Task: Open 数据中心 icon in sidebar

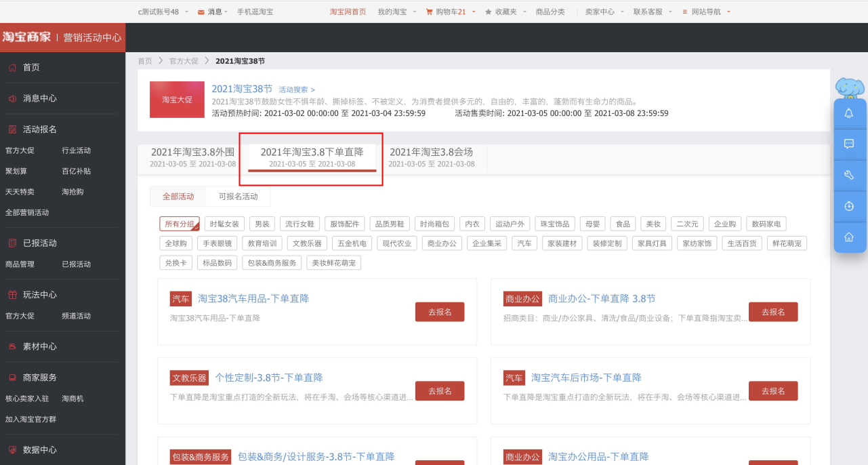Action: [12, 449]
